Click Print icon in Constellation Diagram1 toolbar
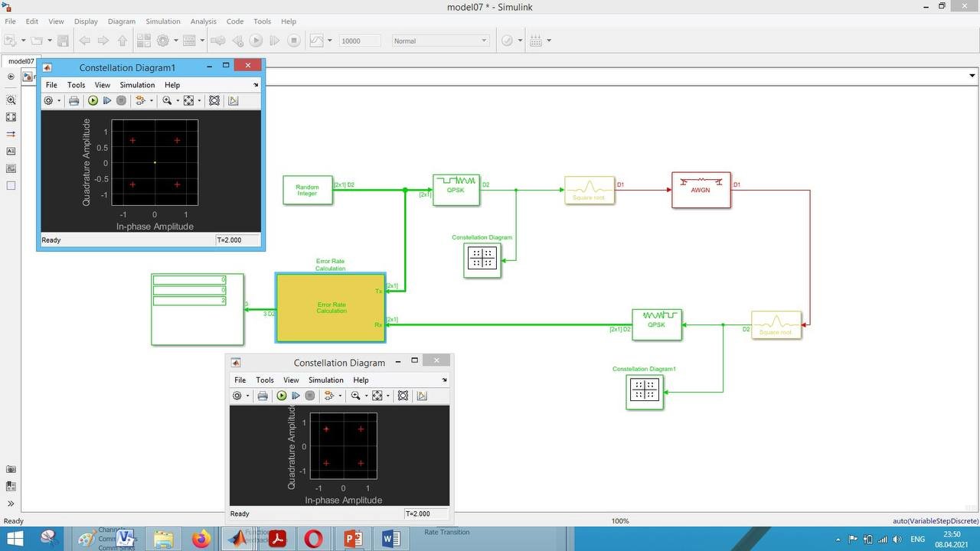Image resolution: width=980 pixels, height=551 pixels. point(74,100)
